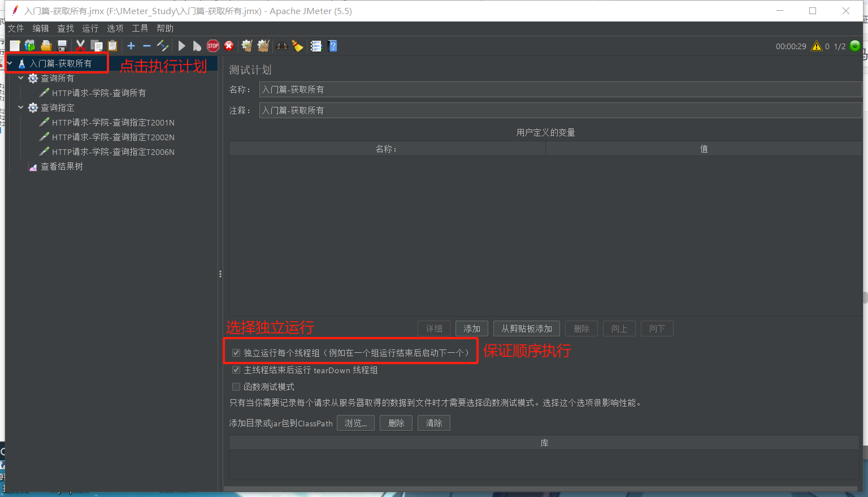This screenshot has height=497, width=868.
Task: Click the Paste clipboard icon
Action: [112, 46]
